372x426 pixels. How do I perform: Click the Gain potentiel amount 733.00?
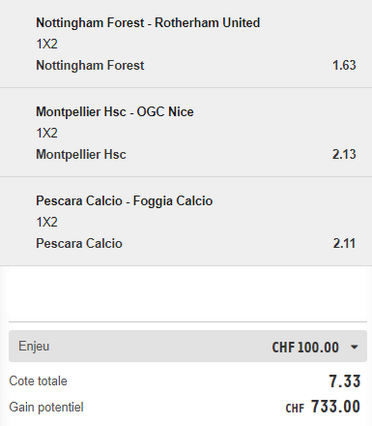pyautogui.click(x=336, y=407)
